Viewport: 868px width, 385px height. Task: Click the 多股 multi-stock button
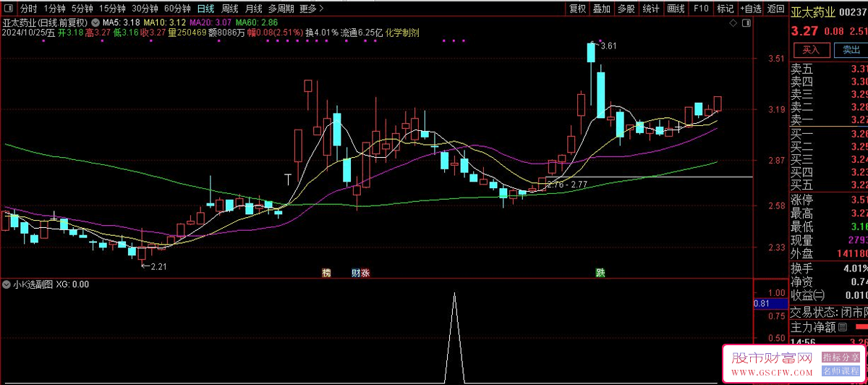coord(626,9)
